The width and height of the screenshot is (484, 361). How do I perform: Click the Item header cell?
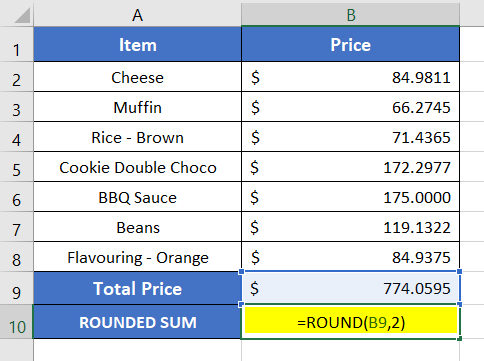click(x=137, y=44)
